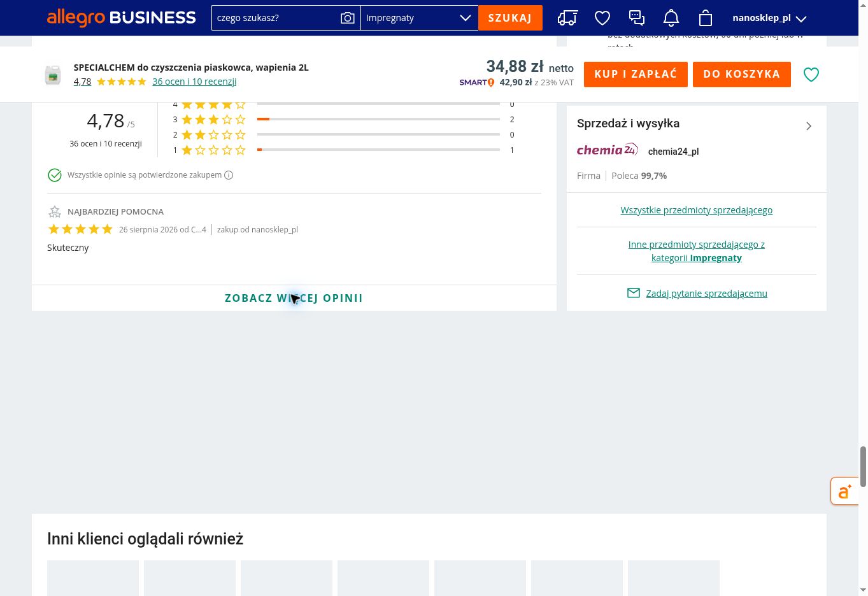Screen dimensions: 868x596
Task: Filter reviews by 2-star rating bar
Action: pos(378,134)
